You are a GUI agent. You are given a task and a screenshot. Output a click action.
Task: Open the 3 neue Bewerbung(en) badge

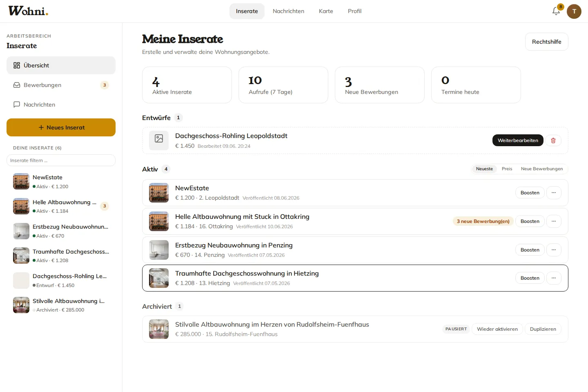483,221
